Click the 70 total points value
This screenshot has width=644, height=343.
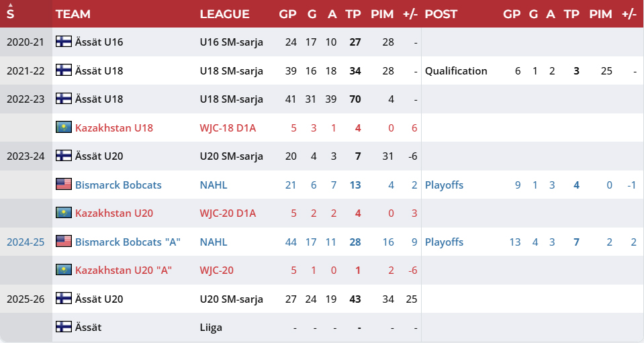click(x=355, y=99)
